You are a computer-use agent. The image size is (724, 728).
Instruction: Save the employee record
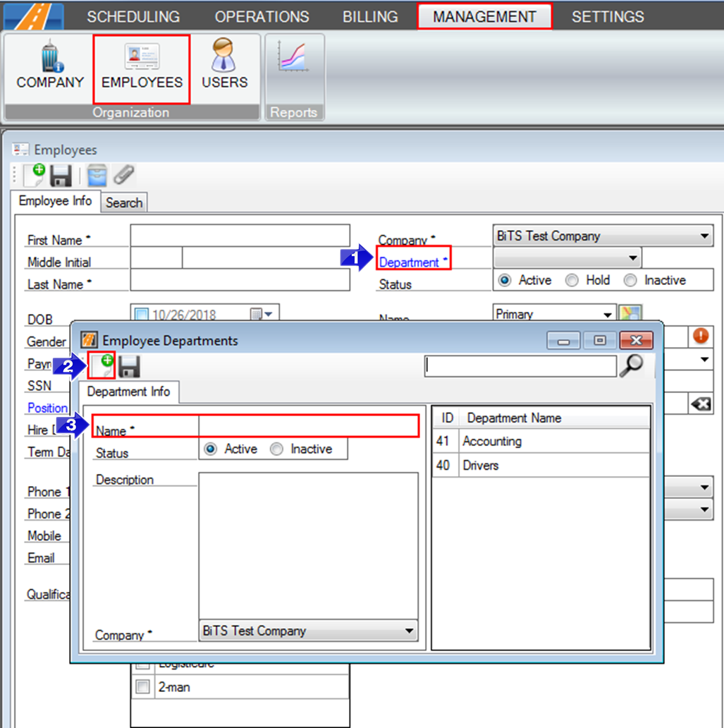[61, 176]
